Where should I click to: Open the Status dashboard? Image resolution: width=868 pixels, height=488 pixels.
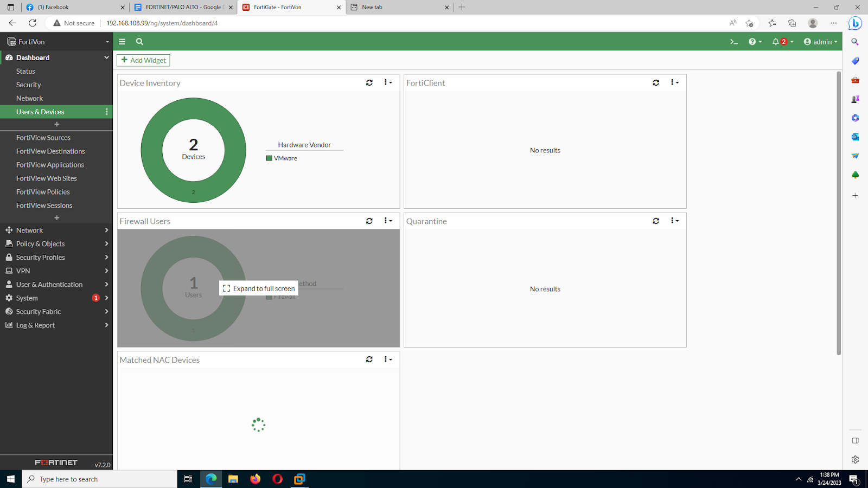(x=25, y=71)
